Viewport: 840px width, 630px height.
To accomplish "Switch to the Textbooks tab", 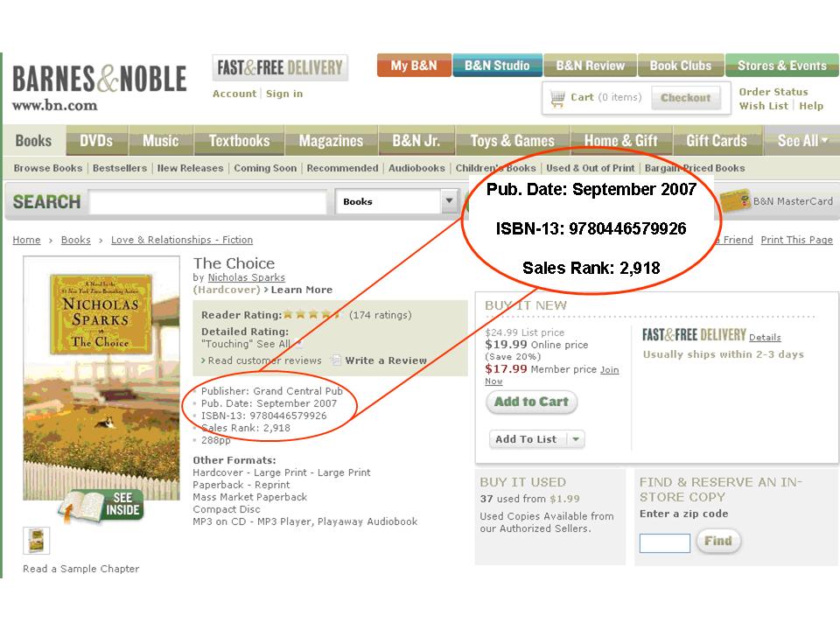I will click(239, 141).
